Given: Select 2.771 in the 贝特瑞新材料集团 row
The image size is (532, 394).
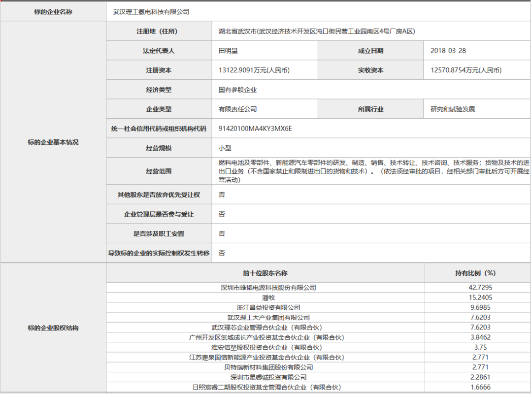Looking at the screenshot, I should coord(480,367).
